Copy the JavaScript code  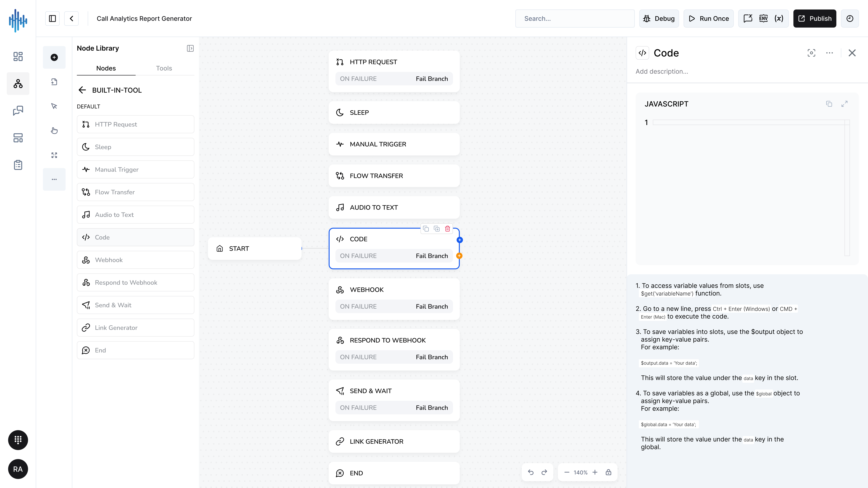[829, 104]
